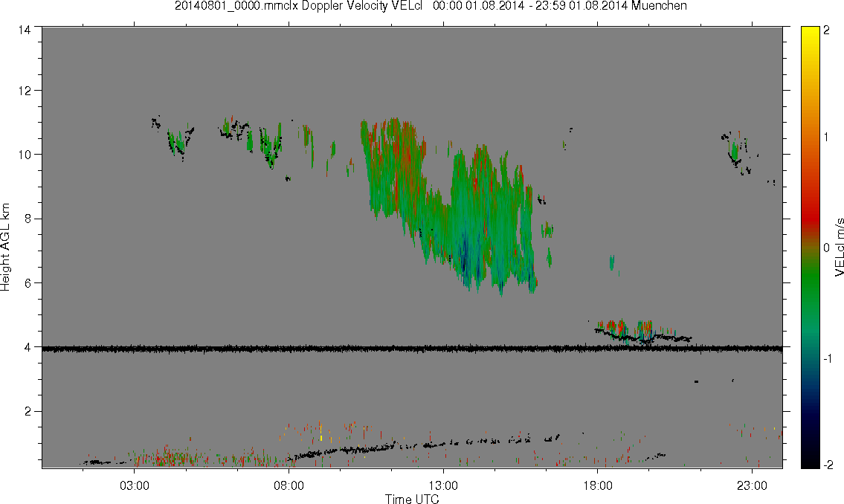The width and height of the screenshot is (844, 504).
Task: Click colorbar tick label '1'
Action: click(x=826, y=138)
